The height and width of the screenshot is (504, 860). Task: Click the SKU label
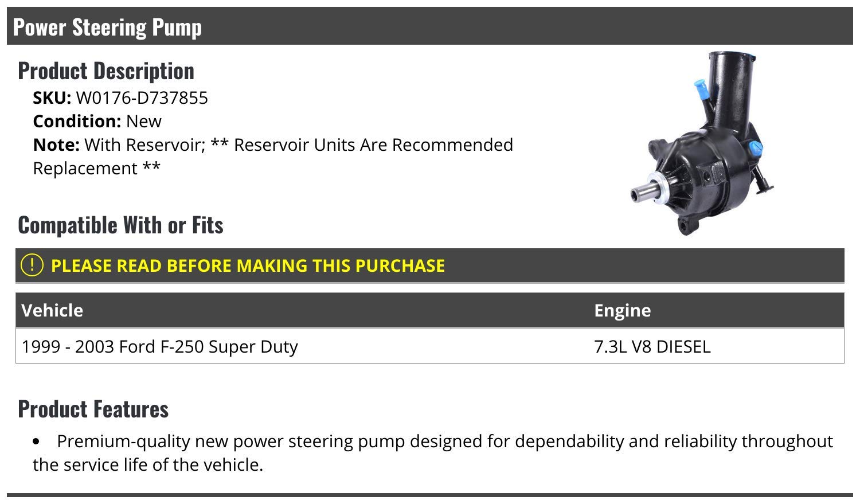[x=52, y=98]
